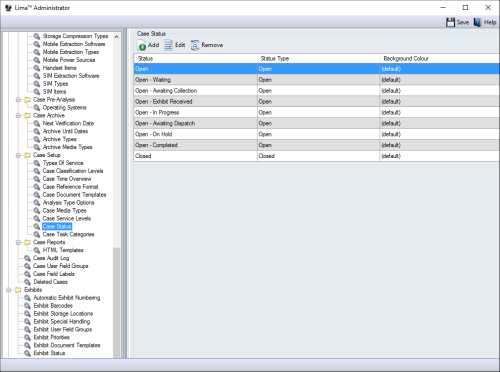Open Next Verification Date tree item
The width and height of the screenshot is (500, 372).
68,123
